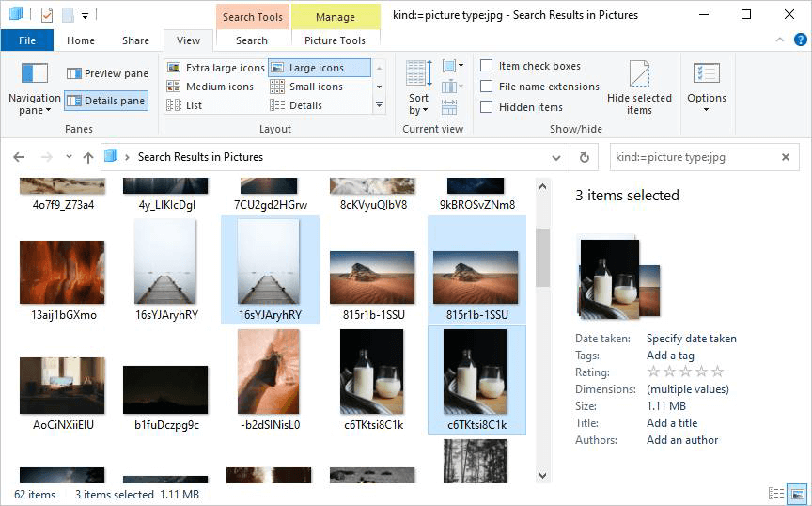The width and height of the screenshot is (812, 506).
Task: Enable File name extensions checkbox
Action: 487,87
